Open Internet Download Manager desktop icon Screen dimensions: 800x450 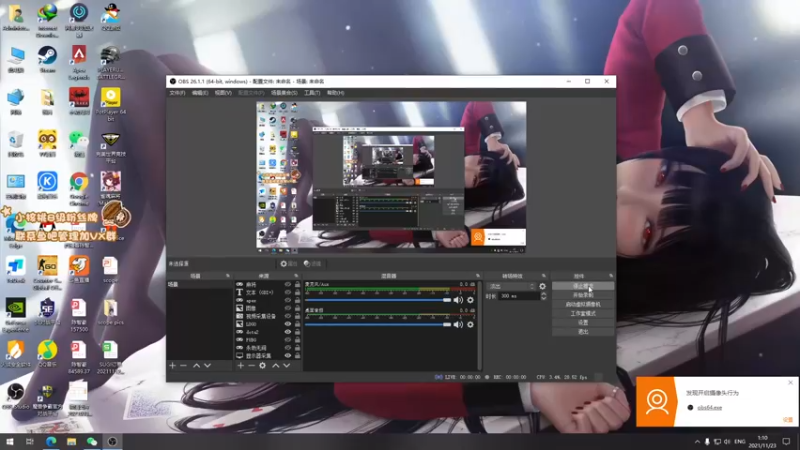point(47,20)
